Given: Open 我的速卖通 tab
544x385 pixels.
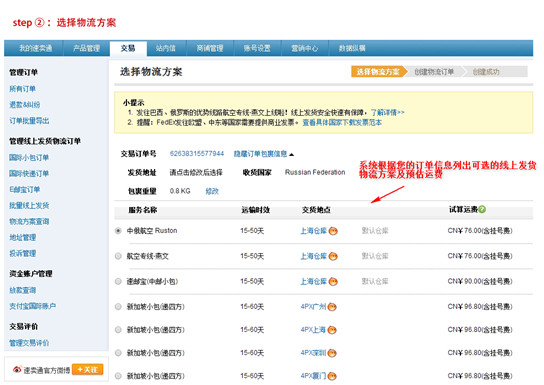Looking at the screenshot, I should click(x=35, y=48).
